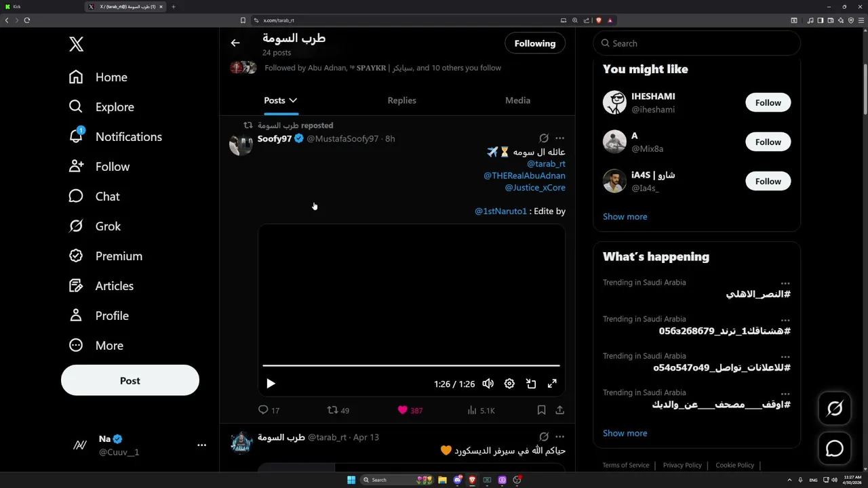Open Chat in the sidebar
This screenshot has width=868, height=488.
point(94,197)
